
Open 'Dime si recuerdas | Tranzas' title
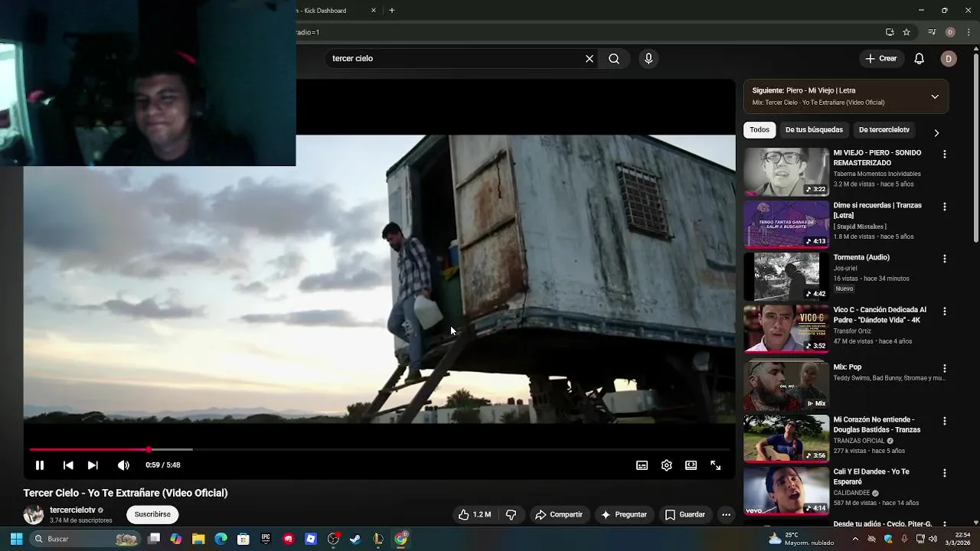877,210
